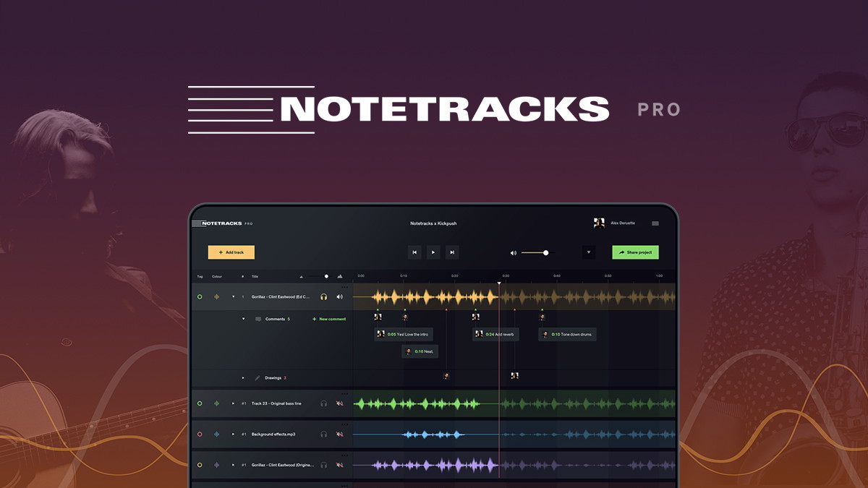Adjust the master volume slider knob
868x488 pixels.
point(545,253)
